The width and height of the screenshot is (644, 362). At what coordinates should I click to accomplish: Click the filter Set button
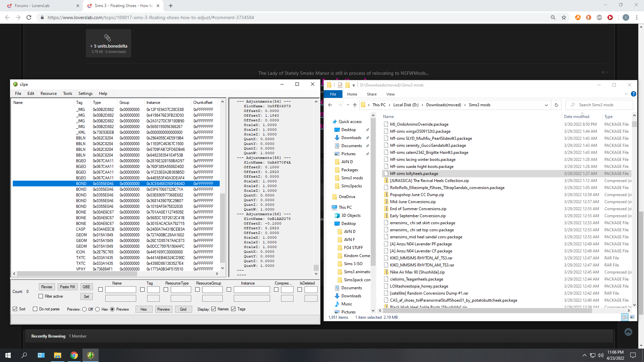pos(87,297)
